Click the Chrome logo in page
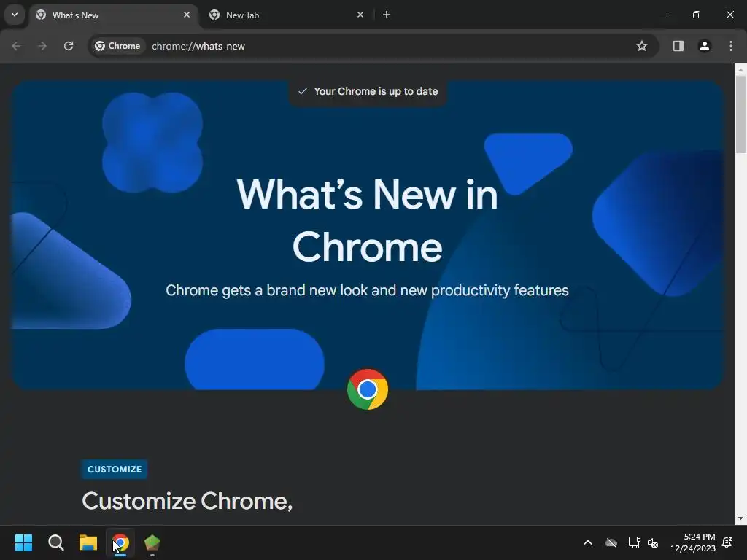The image size is (747, 560). [x=368, y=389]
